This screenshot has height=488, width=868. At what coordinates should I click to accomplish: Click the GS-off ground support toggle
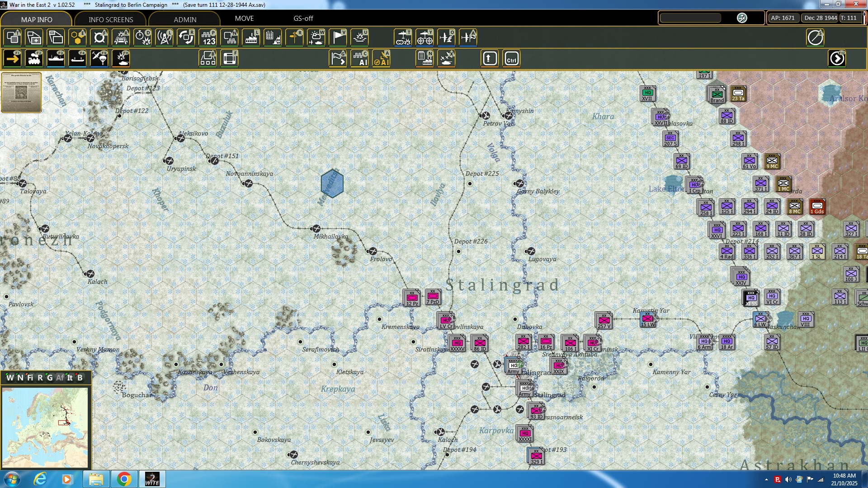click(x=303, y=19)
